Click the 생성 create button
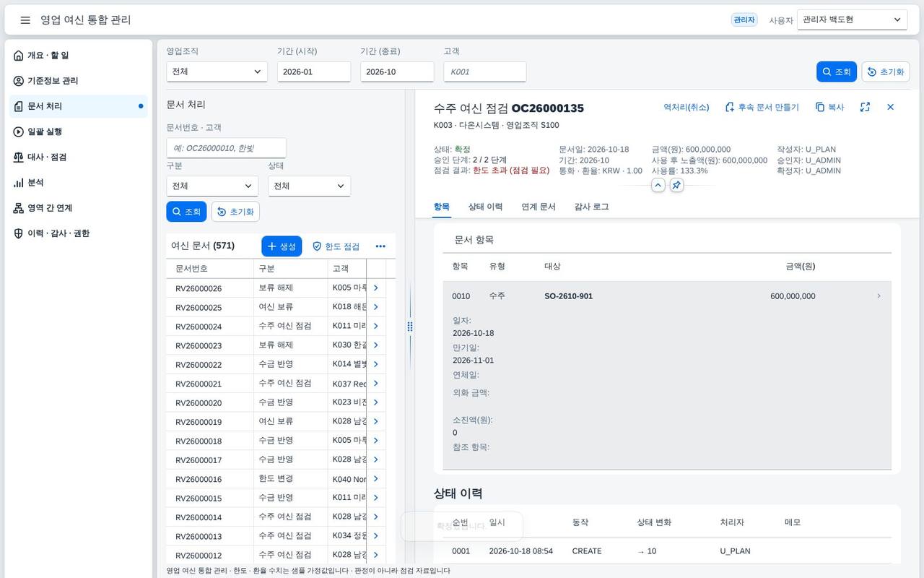 point(282,246)
